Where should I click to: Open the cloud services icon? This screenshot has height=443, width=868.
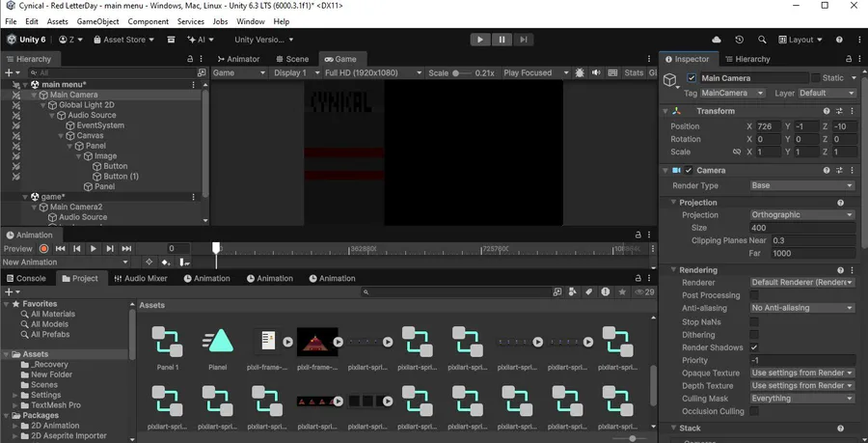(x=717, y=40)
